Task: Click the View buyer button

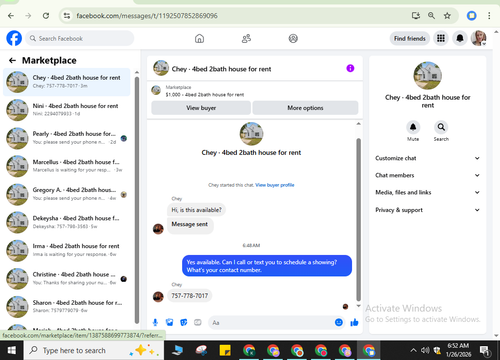Action: tap(201, 108)
